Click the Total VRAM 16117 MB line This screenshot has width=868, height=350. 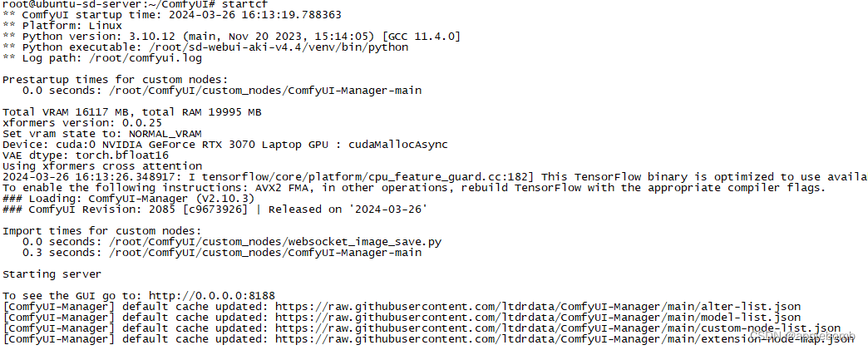click(x=131, y=112)
